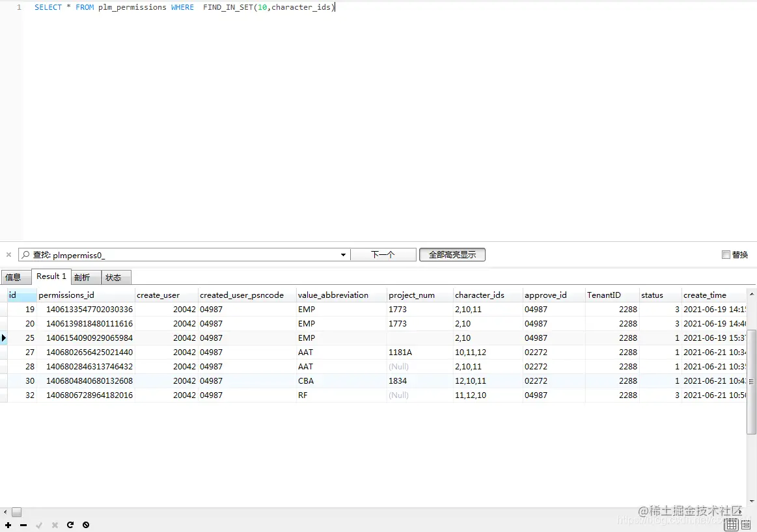The image size is (757, 532).
Task: Click project_num cell 1834
Action: pos(420,380)
